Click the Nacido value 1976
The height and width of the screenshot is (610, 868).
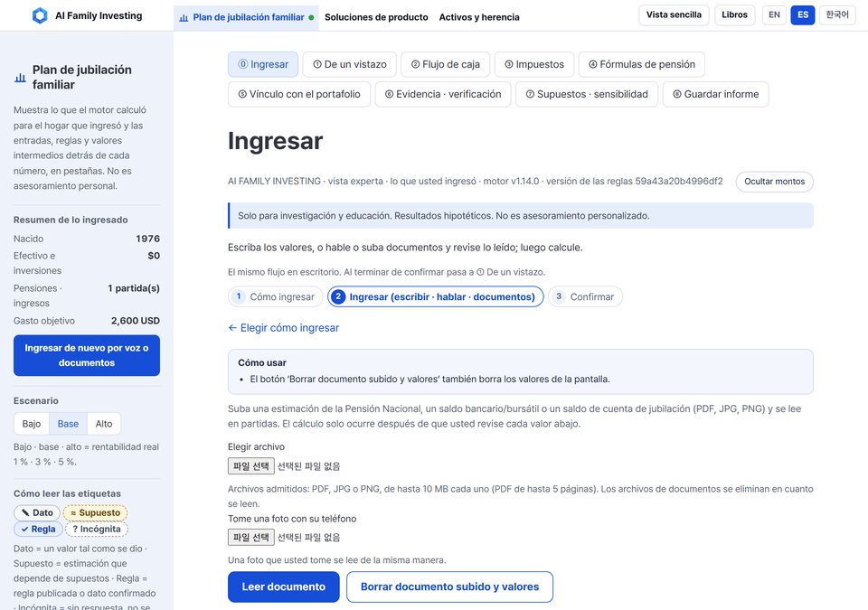147,239
